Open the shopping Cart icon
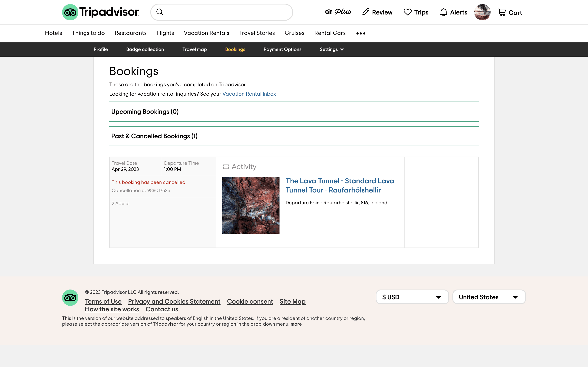Viewport: 588px width, 367px height. pos(502,12)
